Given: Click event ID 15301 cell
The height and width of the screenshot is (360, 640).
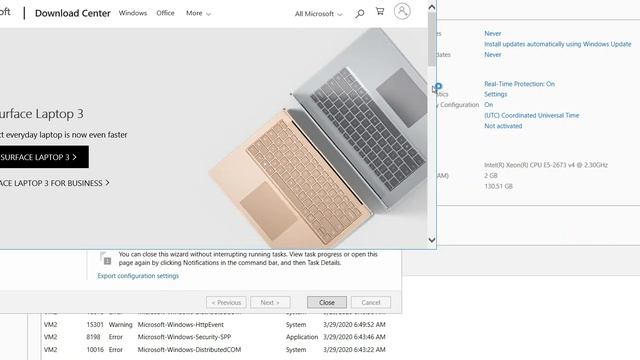Looking at the screenshot, I should [95, 324].
